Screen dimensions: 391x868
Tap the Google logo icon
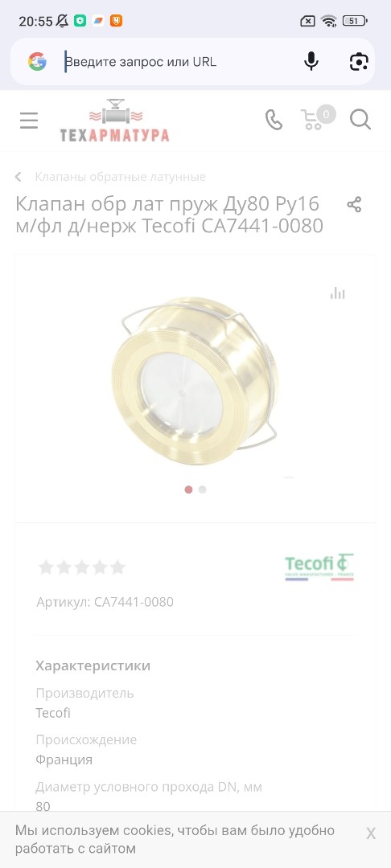click(x=37, y=61)
